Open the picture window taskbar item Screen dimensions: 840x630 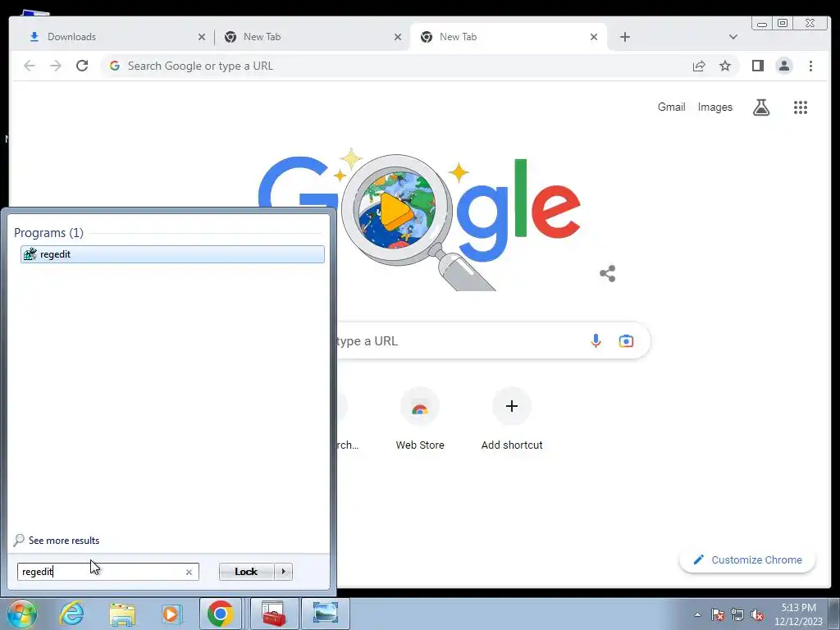click(325, 614)
